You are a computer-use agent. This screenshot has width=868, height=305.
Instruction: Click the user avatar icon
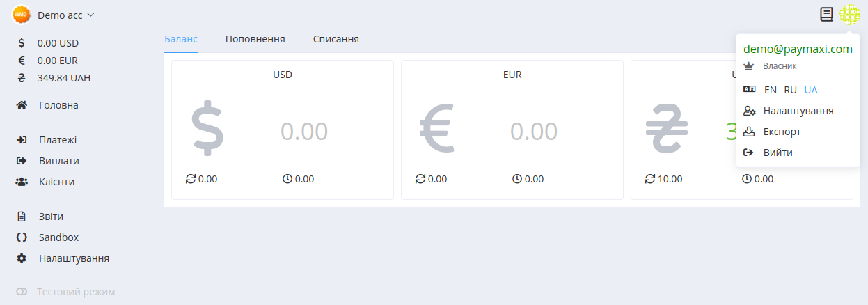[x=849, y=14]
